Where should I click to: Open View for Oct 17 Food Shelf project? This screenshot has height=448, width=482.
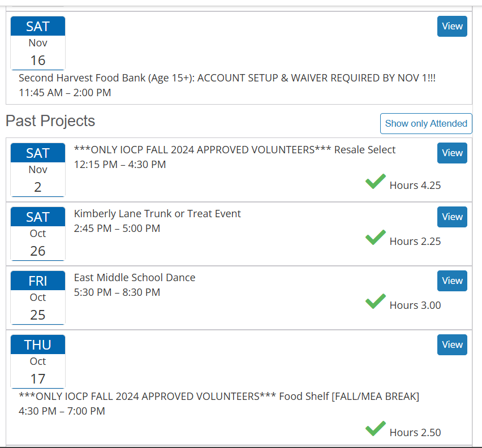[452, 344]
